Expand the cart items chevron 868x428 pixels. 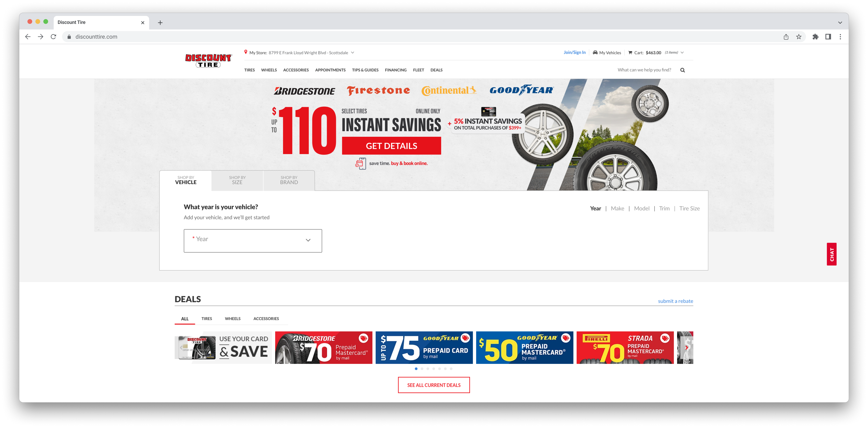click(x=682, y=53)
